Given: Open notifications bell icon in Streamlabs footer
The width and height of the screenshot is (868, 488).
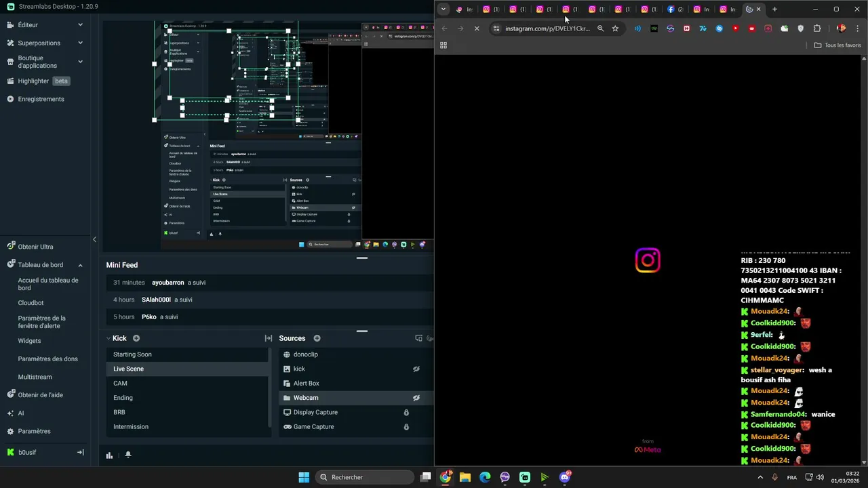Looking at the screenshot, I should click(128, 455).
